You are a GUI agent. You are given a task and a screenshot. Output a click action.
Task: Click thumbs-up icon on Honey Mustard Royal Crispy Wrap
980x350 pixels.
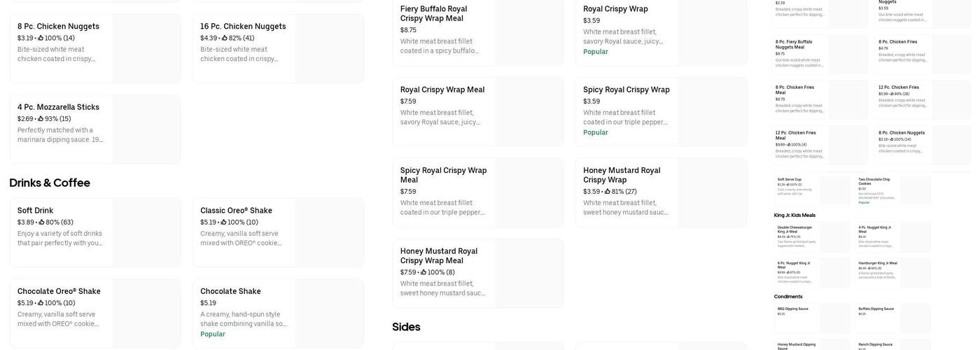(x=608, y=192)
